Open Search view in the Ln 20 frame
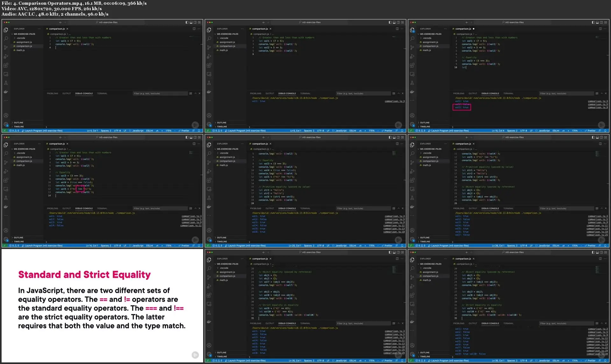 click(209, 153)
